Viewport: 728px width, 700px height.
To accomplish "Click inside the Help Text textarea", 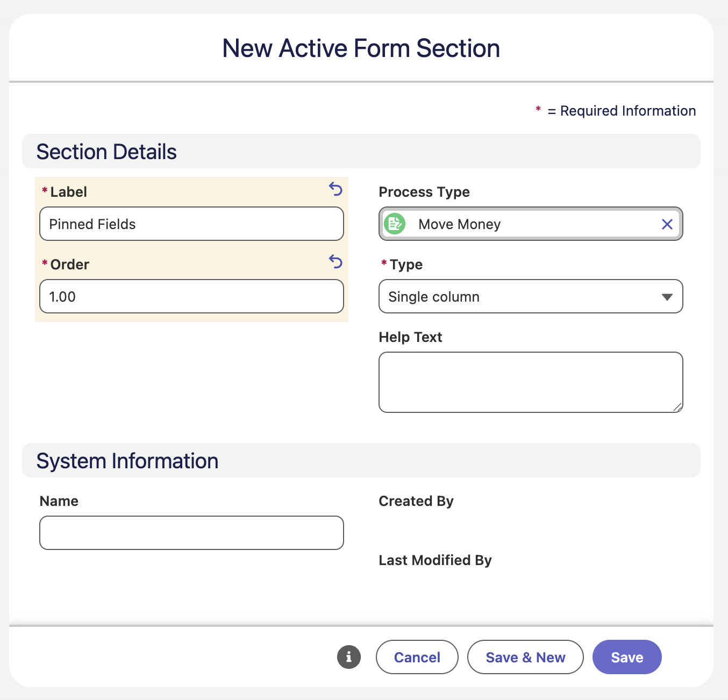I will pos(531,382).
